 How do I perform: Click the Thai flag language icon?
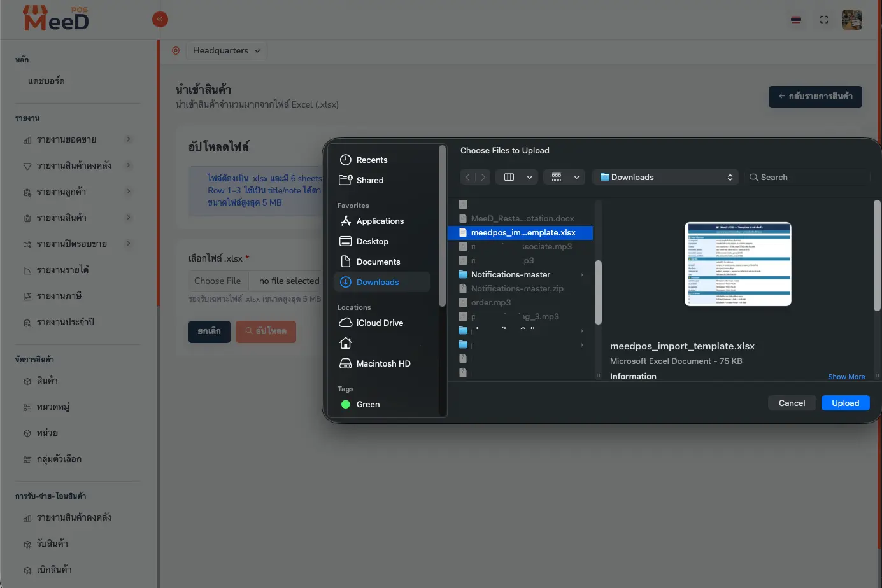pos(796,20)
